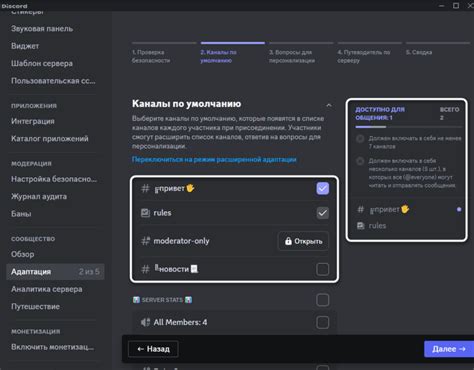The image size is (474, 370).
Task: Open Настройка безопасно... in moderation section
Action: tap(55, 179)
